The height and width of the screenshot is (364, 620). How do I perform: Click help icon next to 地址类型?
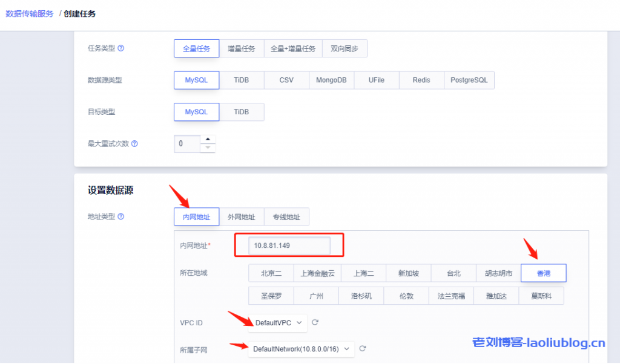pyautogui.click(x=121, y=216)
